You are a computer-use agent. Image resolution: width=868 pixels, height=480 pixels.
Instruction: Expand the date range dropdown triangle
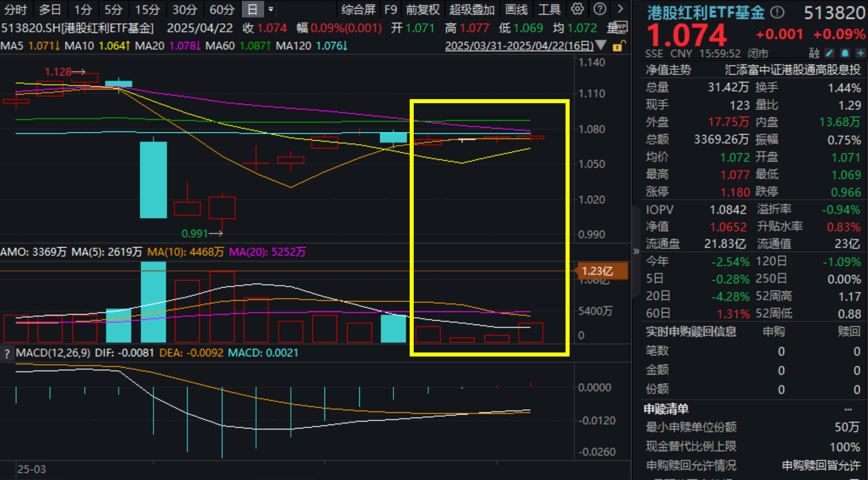pos(601,45)
